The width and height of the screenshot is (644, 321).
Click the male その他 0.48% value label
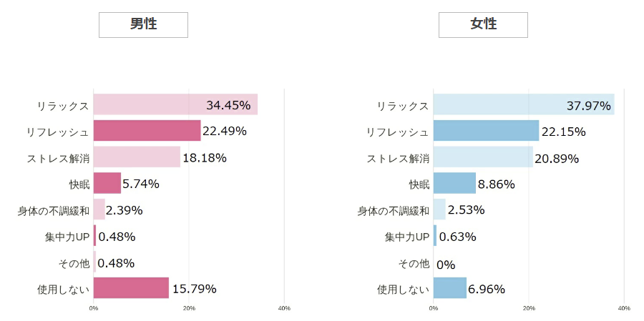click(x=116, y=263)
